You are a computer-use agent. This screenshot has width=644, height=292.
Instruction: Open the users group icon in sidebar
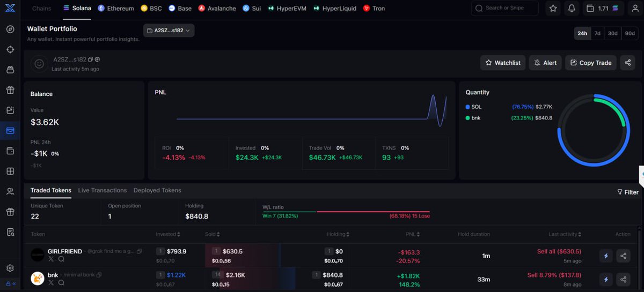(x=10, y=191)
